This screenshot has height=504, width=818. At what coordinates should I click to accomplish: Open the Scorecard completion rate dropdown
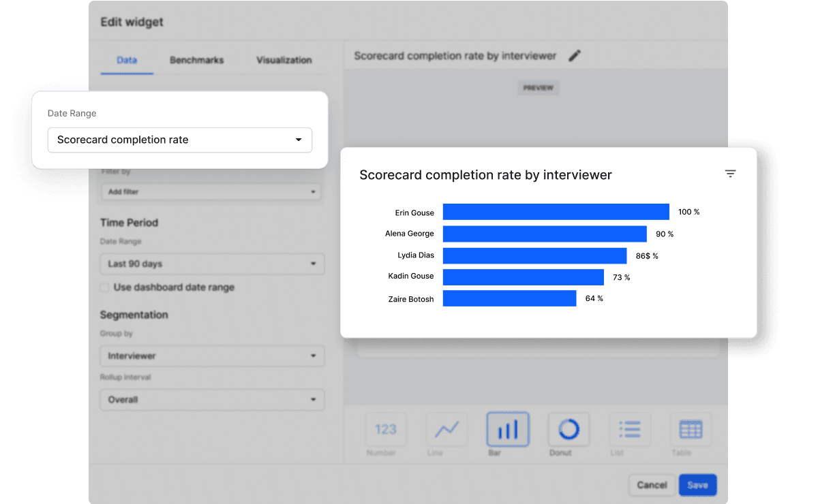(x=179, y=140)
